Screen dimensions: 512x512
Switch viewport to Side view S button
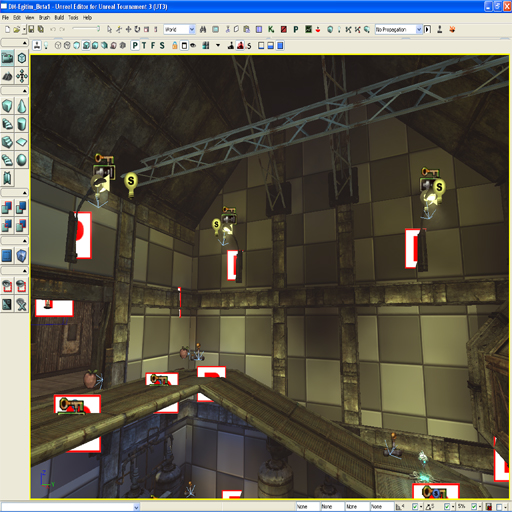(x=162, y=45)
